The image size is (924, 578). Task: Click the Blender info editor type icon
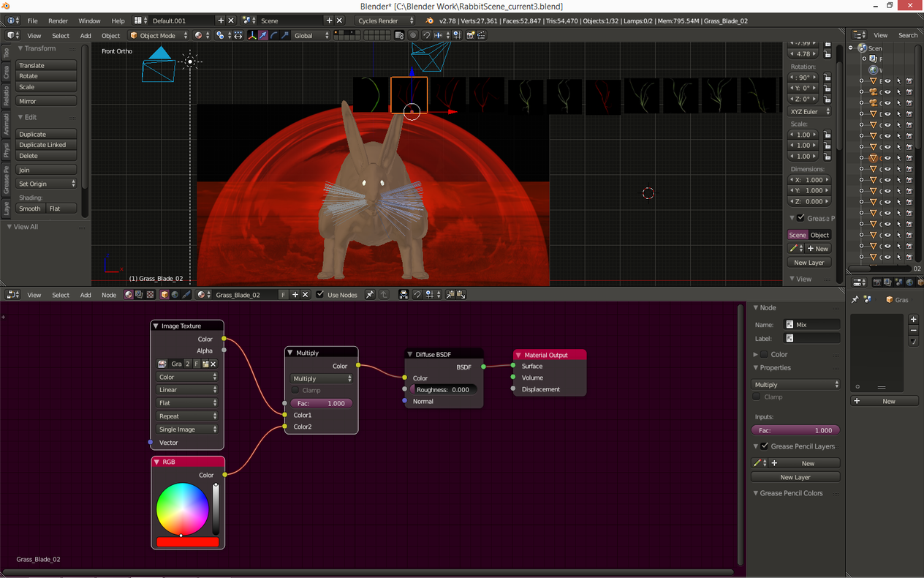(x=11, y=20)
